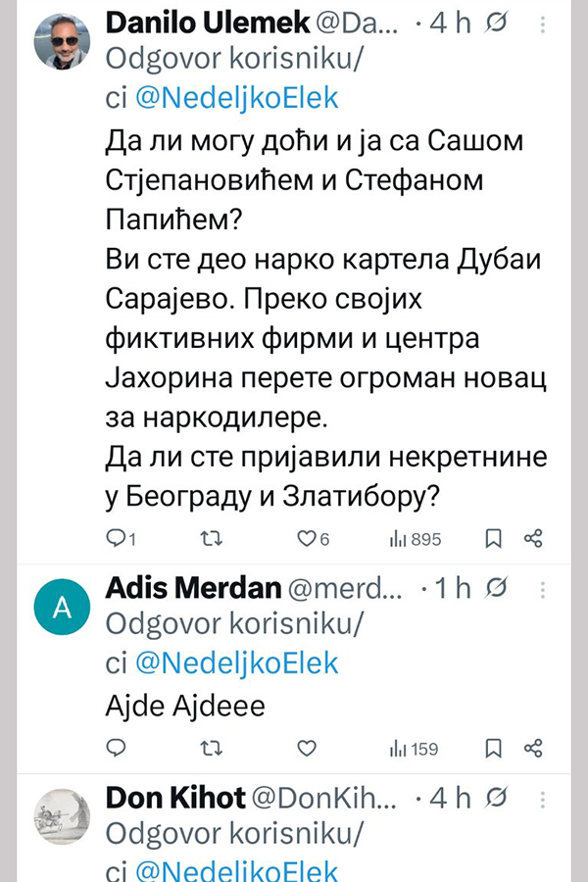The image size is (588, 882).
Task: Open @NedeljkoElek mention in Danilo's reply
Action: [234, 97]
